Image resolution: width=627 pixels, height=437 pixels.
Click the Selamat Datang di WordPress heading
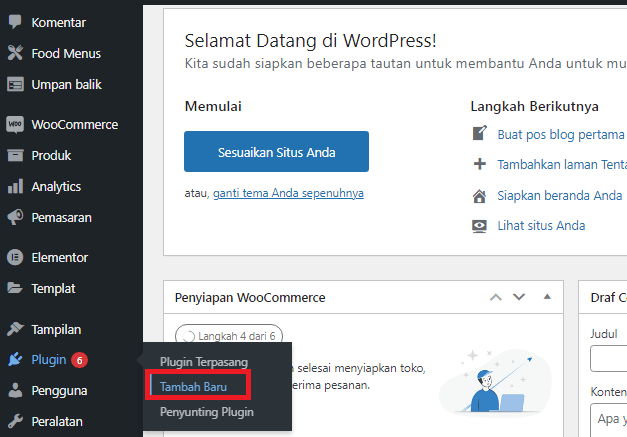pos(310,41)
